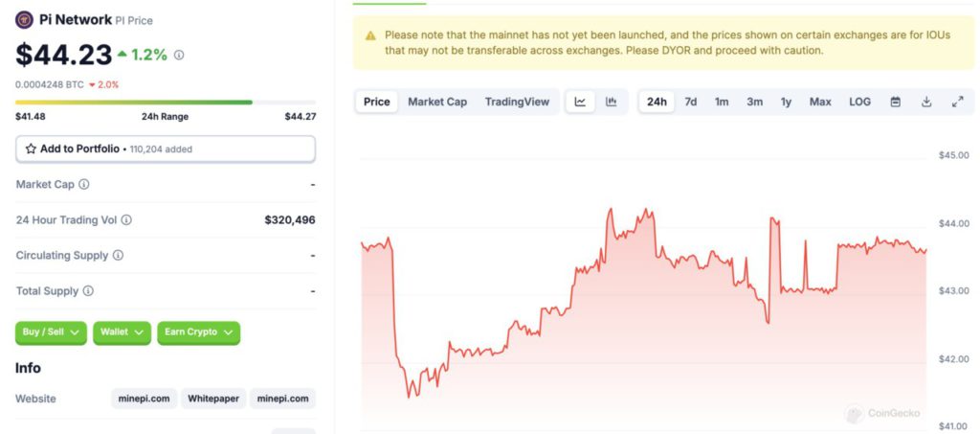Expand the Wallet dropdown
980x434 pixels.
122,332
